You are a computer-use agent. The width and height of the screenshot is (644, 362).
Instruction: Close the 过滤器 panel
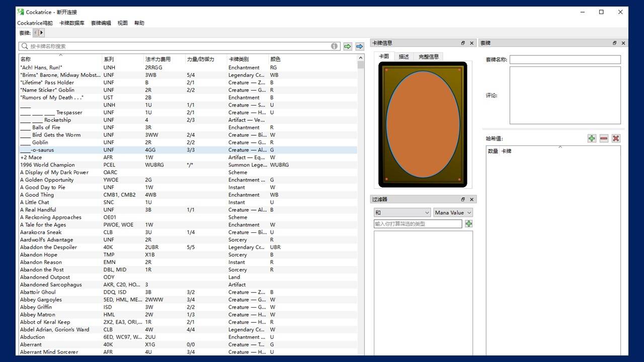pyautogui.click(x=472, y=200)
